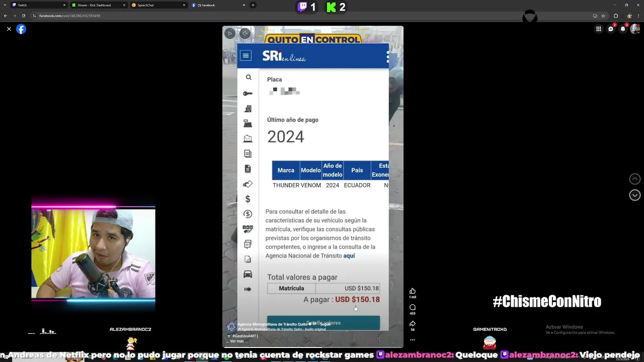The height and width of the screenshot is (362, 644).
Task: Open the SRI en línea hamburger menu
Action: 246,56
